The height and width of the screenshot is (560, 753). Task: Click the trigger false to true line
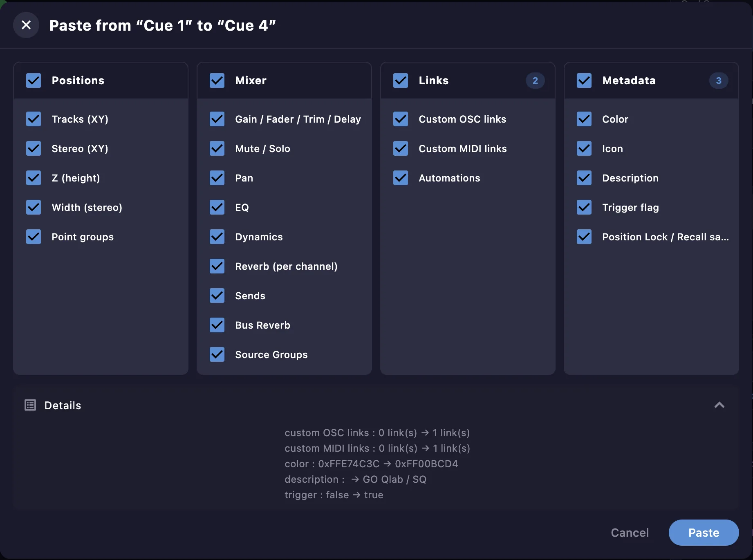coord(334,495)
